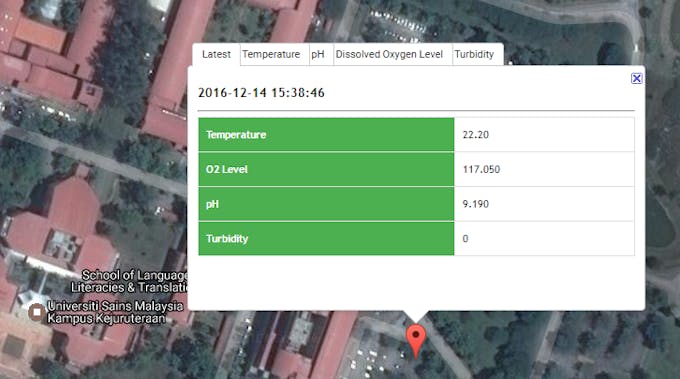This screenshot has height=379, width=680.
Task: Click the temperature value 22.20
Action: click(475, 135)
